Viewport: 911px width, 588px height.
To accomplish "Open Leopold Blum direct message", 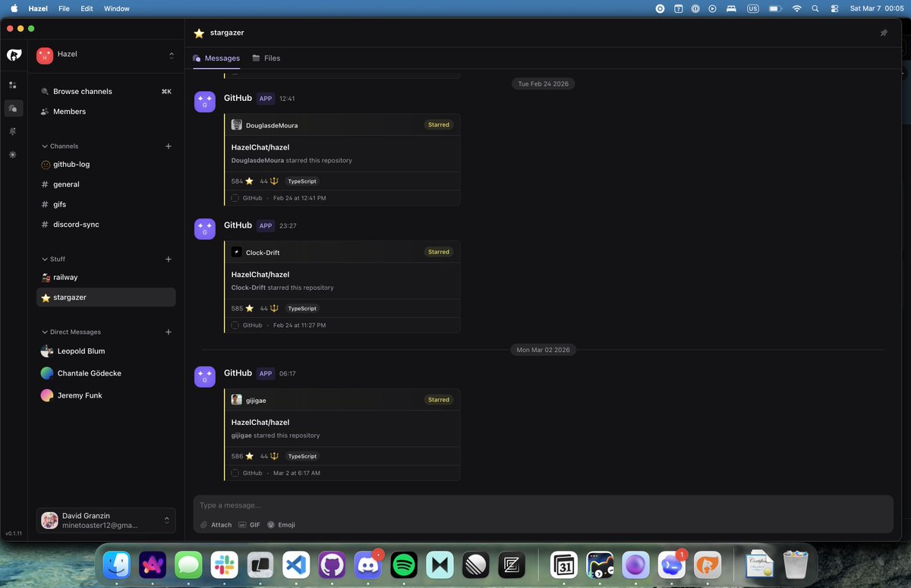I will tap(106, 351).
